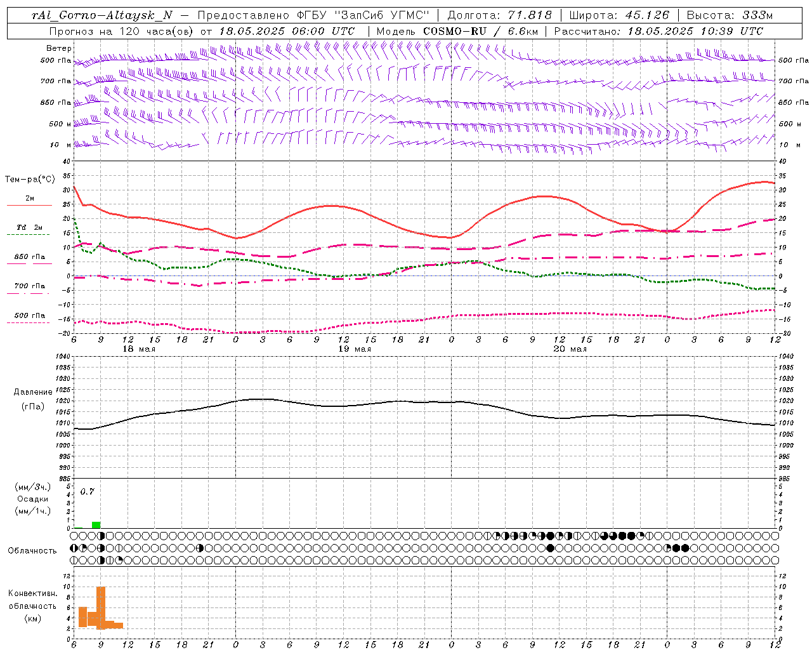The height and width of the screenshot is (650, 812).
Task: Click Рассчитано: 18.05.2025 10:39 UTC timestamp
Action: click(x=658, y=31)
